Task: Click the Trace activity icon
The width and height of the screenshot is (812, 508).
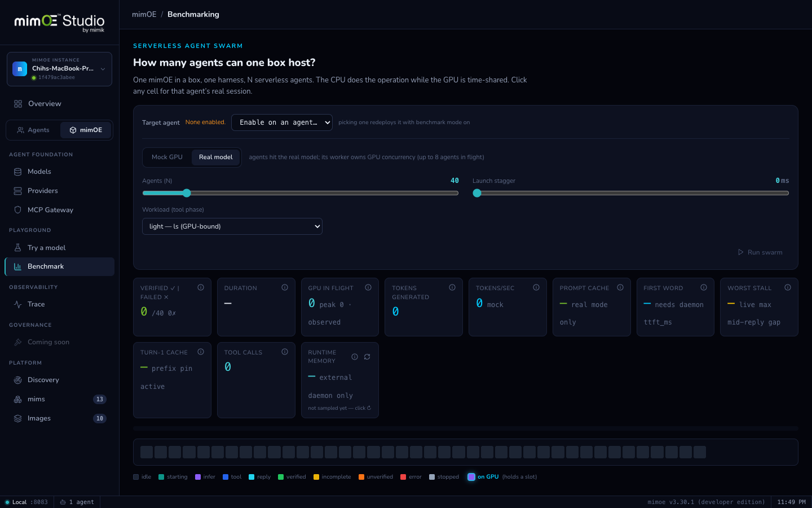Action: [x=18, y=304]
